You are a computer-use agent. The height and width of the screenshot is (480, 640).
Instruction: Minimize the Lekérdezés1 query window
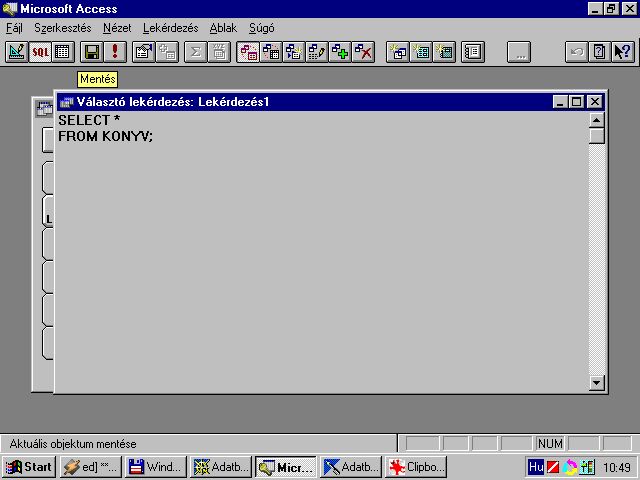click(x=560, y=102)
